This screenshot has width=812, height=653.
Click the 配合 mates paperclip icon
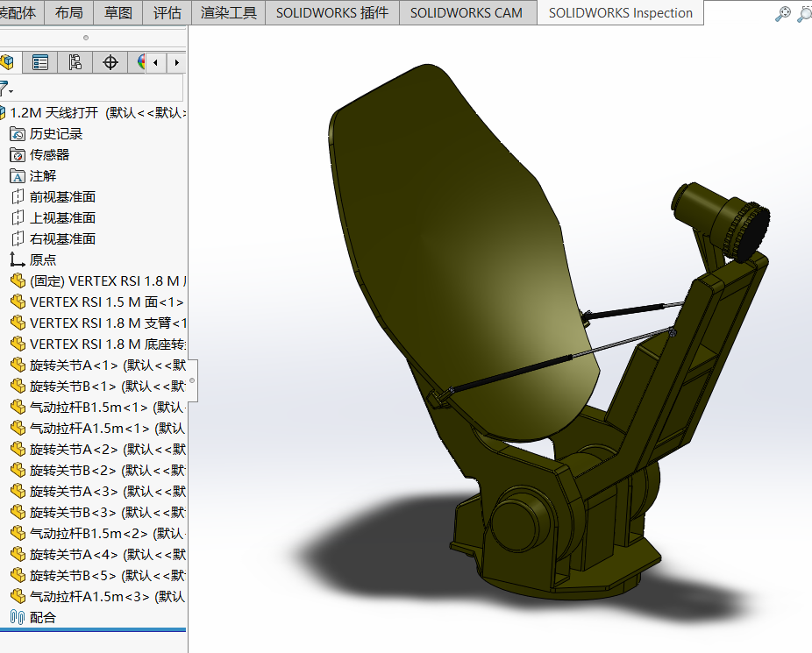(x=18, y=617)
